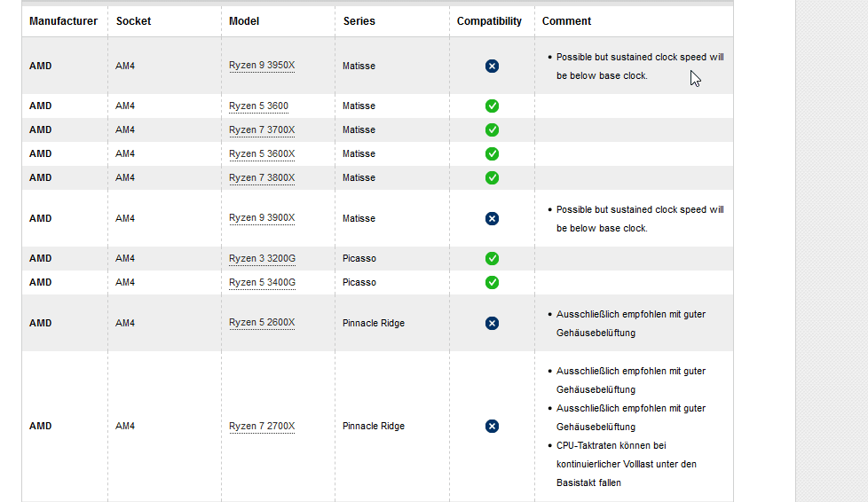The width and height of the screenshot is (868, 502).
Task: Click the green checkmark for Ryzen 7 3800X
Action: click(x=492, y=177)
